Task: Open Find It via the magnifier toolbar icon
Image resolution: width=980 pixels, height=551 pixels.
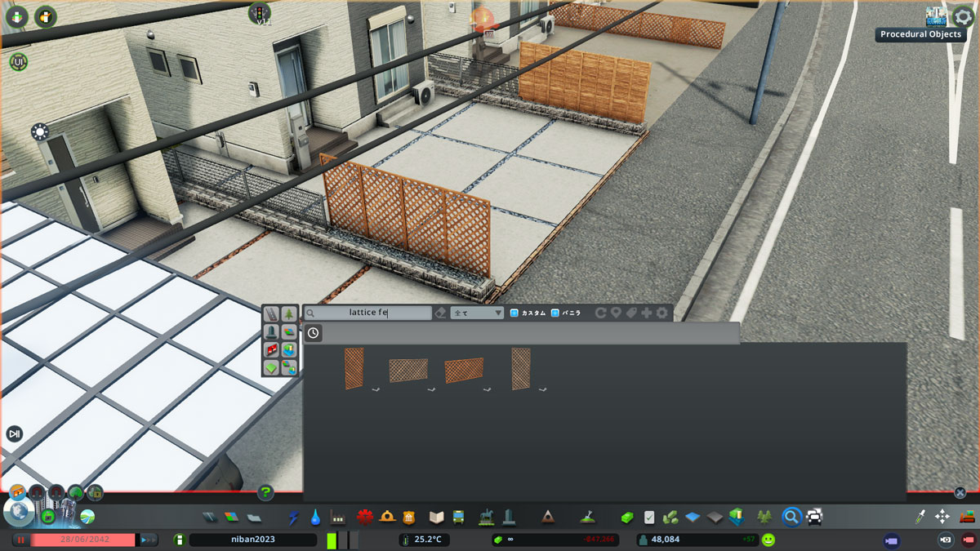Action: (x=793, y=516)
